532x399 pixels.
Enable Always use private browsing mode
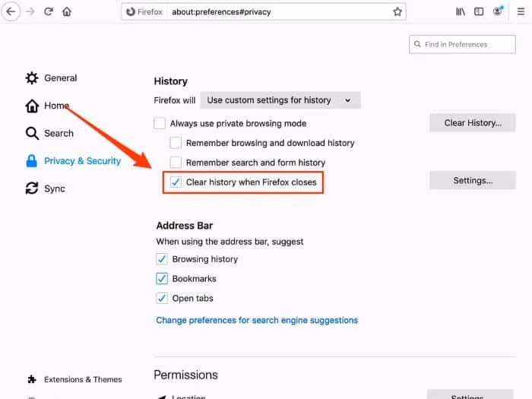tap(160, 123)
